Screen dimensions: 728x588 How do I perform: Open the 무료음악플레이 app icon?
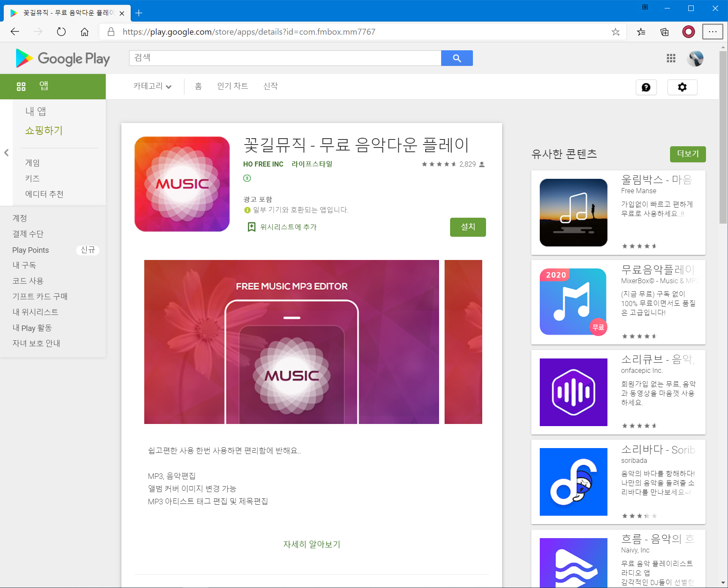coord(574,302)
